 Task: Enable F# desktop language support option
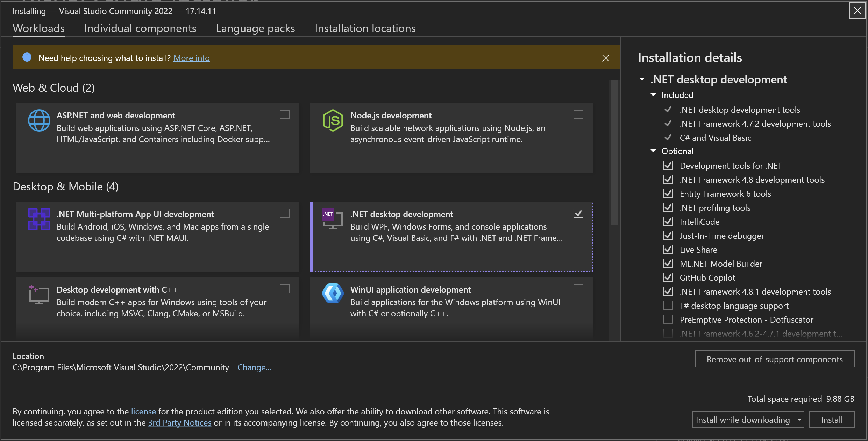click(x=668, y=306)
